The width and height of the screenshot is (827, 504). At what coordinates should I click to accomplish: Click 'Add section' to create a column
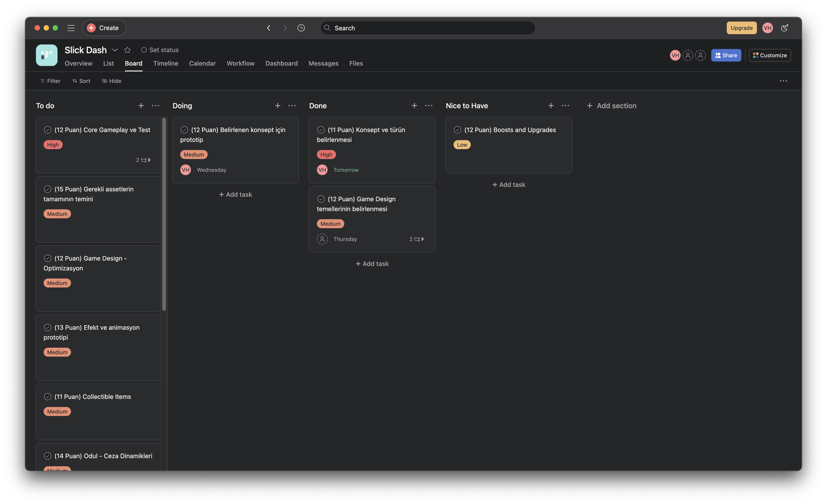coord(611,105)
